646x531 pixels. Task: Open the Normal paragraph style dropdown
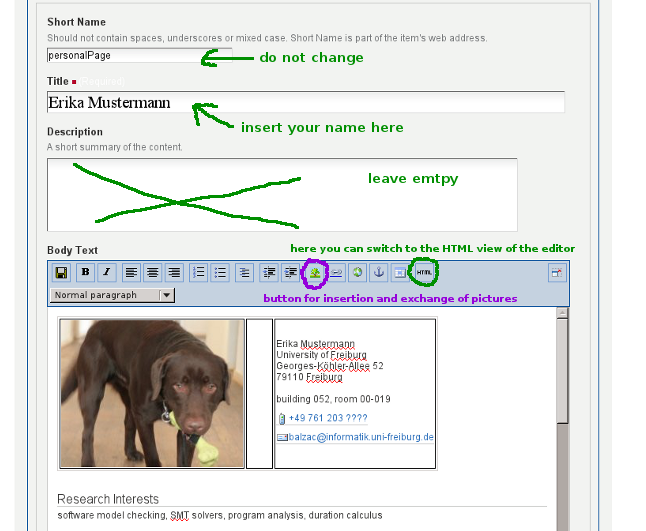[x=112, y=295]
